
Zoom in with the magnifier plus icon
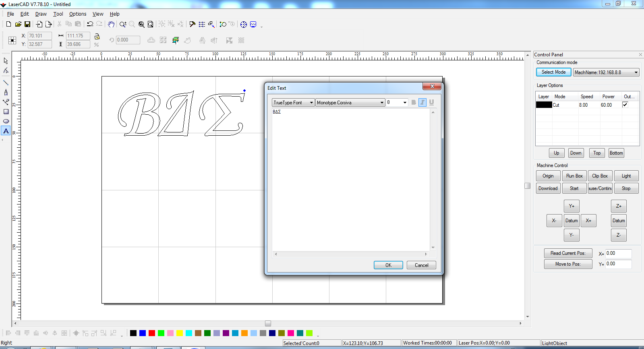(123, 24)
